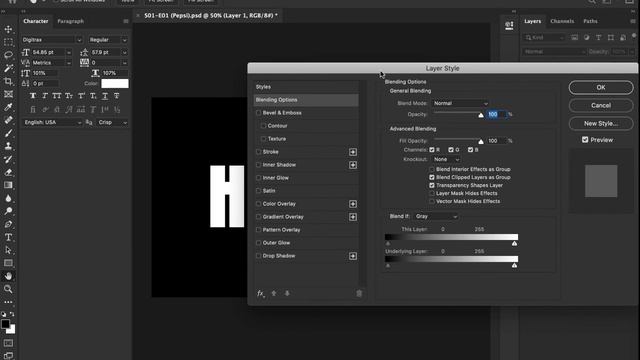Select the Brush tool
Viewport: 640px width, 360px height.
click(8, 133)
